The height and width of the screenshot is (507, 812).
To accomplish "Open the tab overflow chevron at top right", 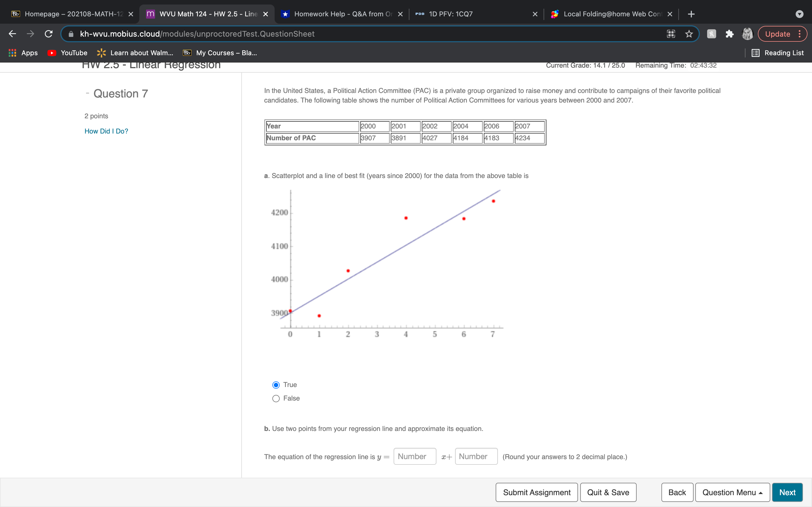I will point(800,14).
